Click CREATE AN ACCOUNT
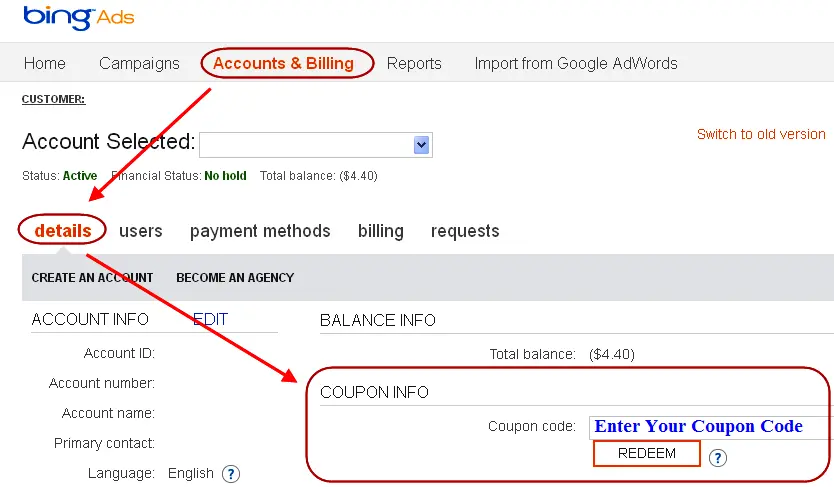The image size is (834, 487). (x=92, y=278)
